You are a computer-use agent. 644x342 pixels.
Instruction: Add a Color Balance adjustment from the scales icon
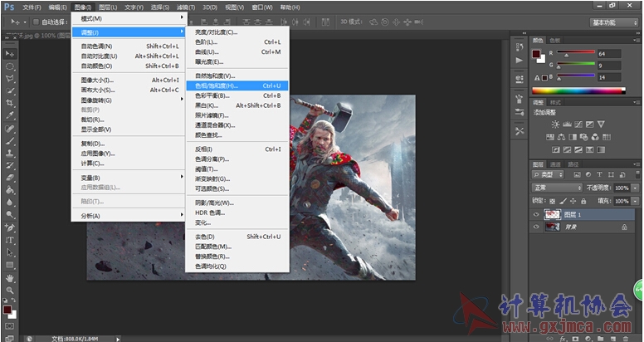(561, 137)
